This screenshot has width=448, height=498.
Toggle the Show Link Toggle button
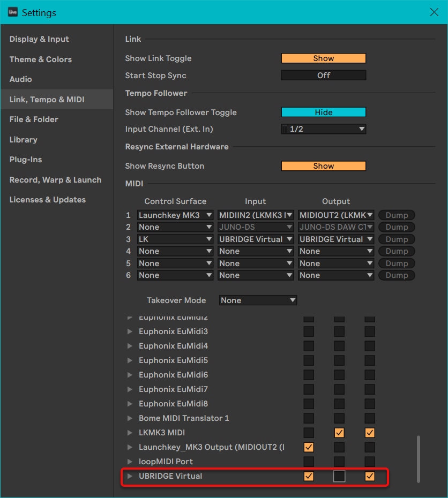click(323, 58)
